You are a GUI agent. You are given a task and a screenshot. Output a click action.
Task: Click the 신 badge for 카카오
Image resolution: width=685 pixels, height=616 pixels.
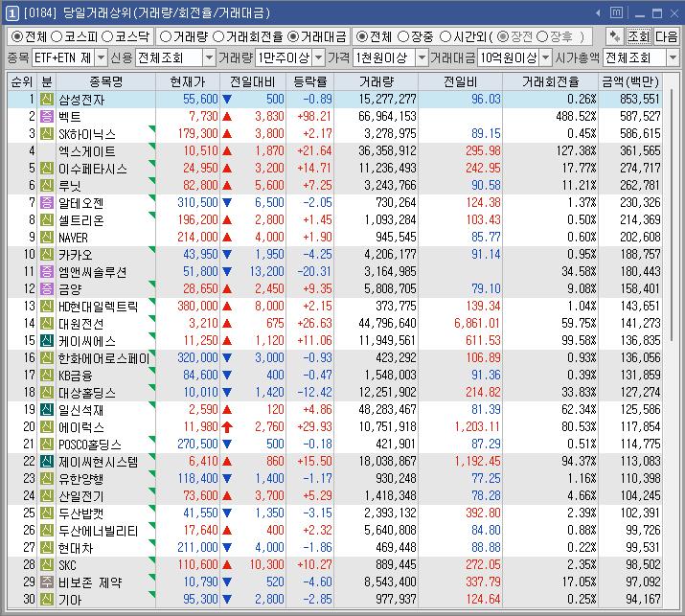pos(47,254)
